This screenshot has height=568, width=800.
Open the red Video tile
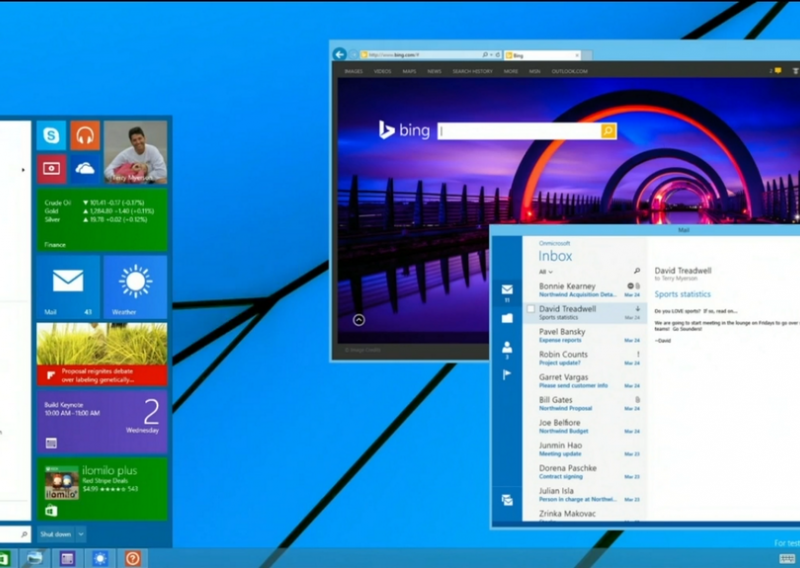point(51,168)
